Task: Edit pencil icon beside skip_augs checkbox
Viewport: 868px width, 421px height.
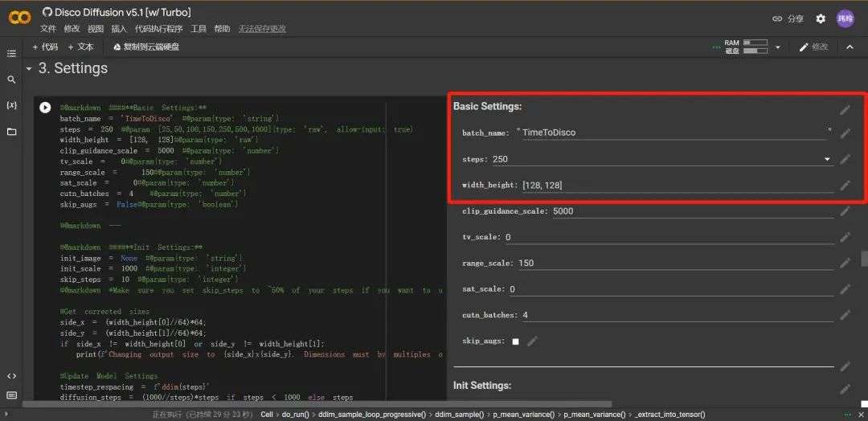Action: coord(532,341)
